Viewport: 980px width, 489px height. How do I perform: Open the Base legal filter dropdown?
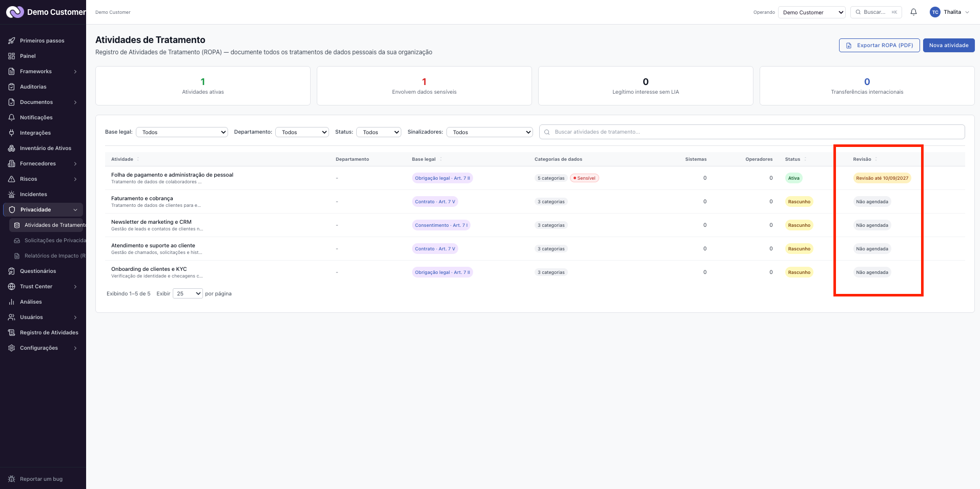point(182,132)
